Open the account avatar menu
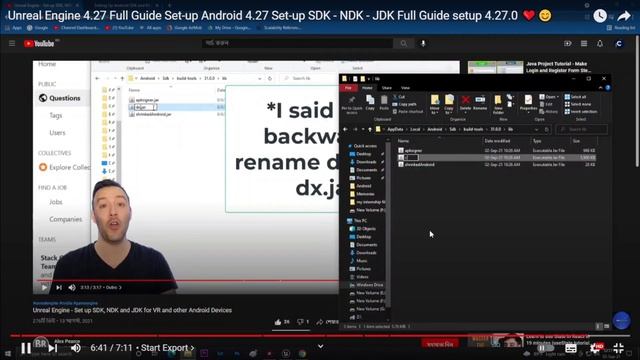640x360 pixels. [x=619, y=43]
